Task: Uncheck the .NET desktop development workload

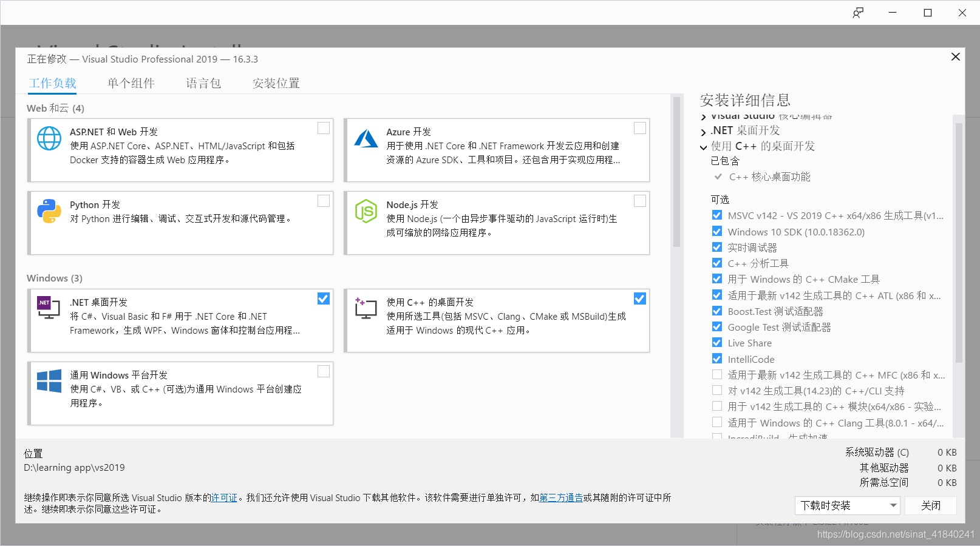Action: point(324,298)
